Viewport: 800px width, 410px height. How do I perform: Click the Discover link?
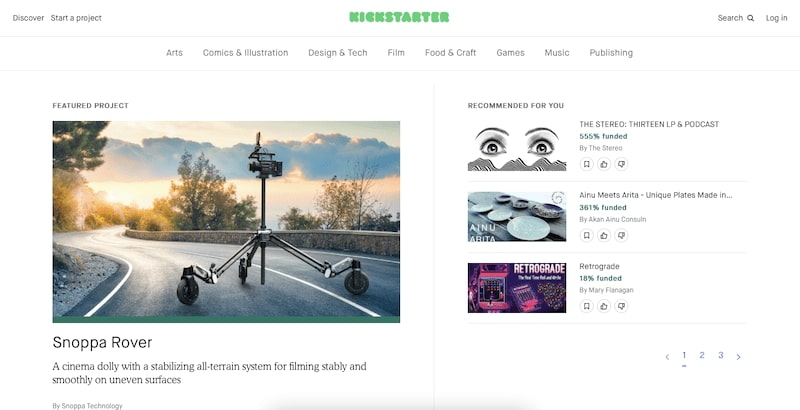click(28, 18)
